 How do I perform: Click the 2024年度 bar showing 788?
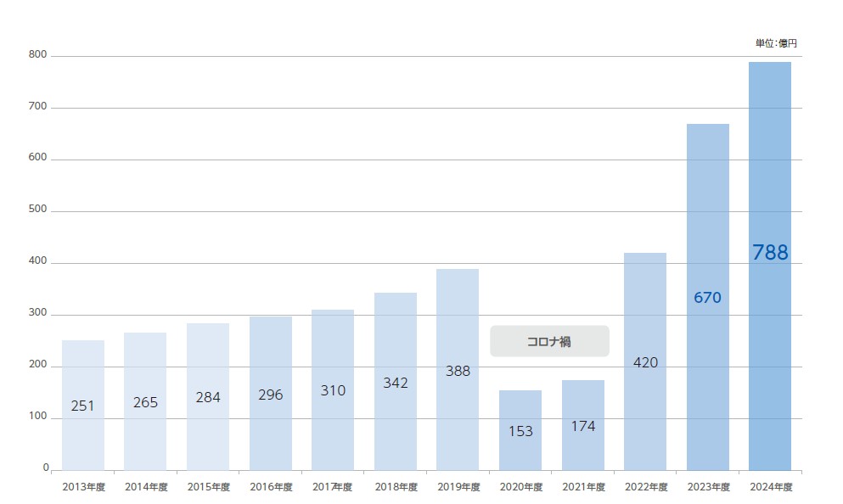(x=769, y=266)
